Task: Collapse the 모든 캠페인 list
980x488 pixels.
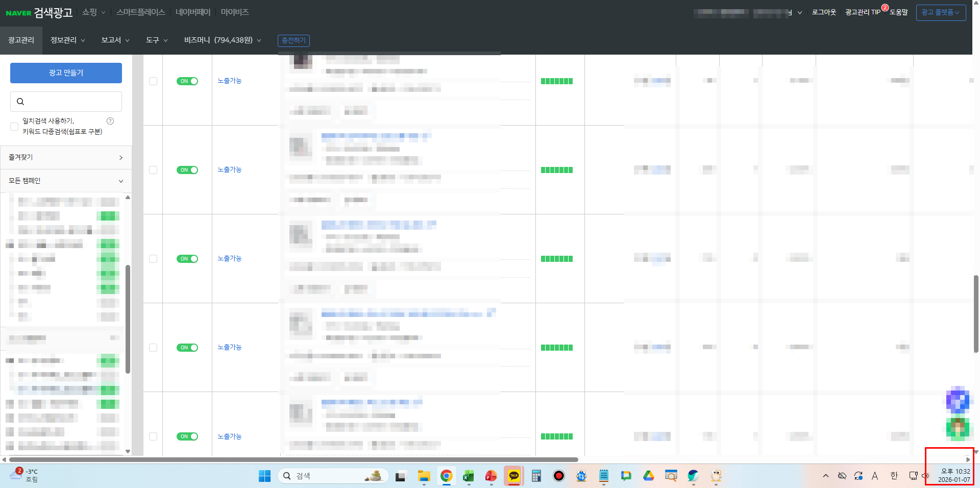Action: tap(66, 181)
